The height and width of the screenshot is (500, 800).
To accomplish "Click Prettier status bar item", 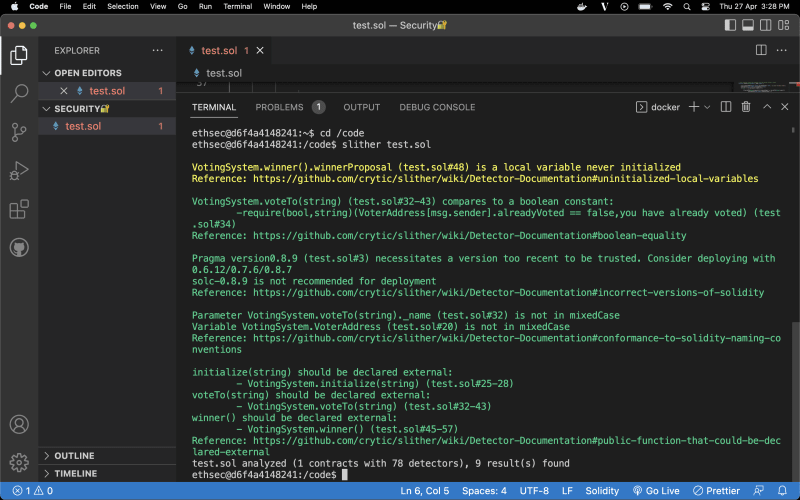I will tap(716, 491).
